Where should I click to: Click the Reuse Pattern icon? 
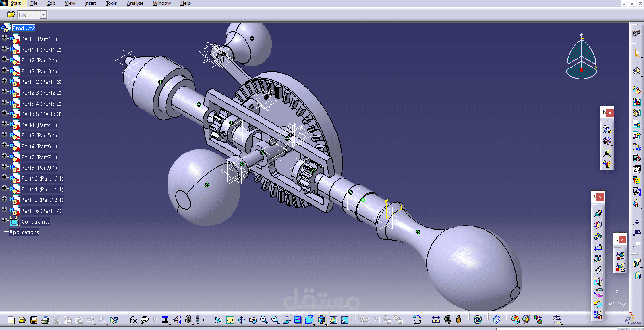[x=598, y=315]
